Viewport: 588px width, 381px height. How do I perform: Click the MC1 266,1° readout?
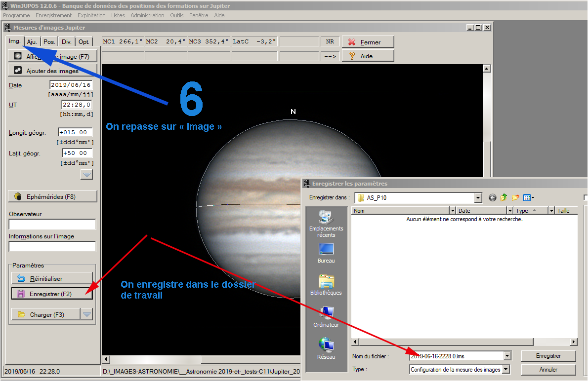pos(123,41)
